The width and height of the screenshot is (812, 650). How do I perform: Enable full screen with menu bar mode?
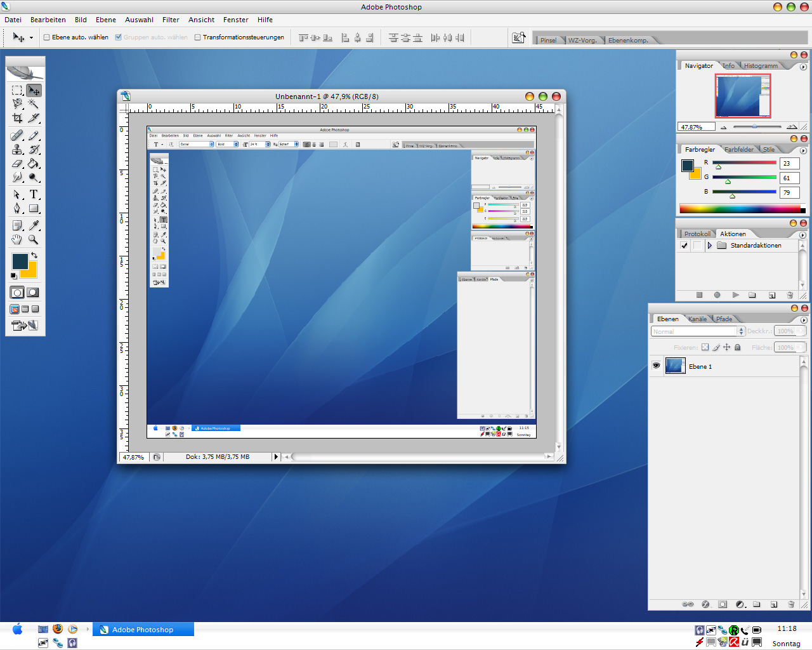coord(25,309)
